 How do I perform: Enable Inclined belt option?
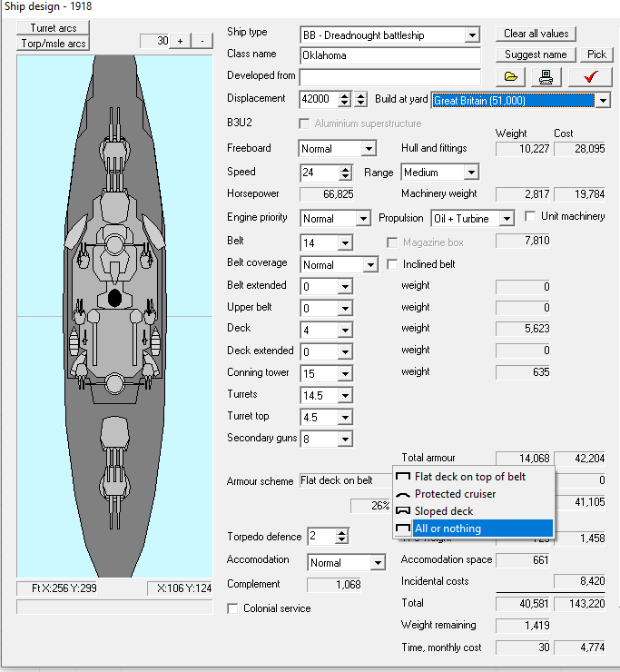coord(391,264)
